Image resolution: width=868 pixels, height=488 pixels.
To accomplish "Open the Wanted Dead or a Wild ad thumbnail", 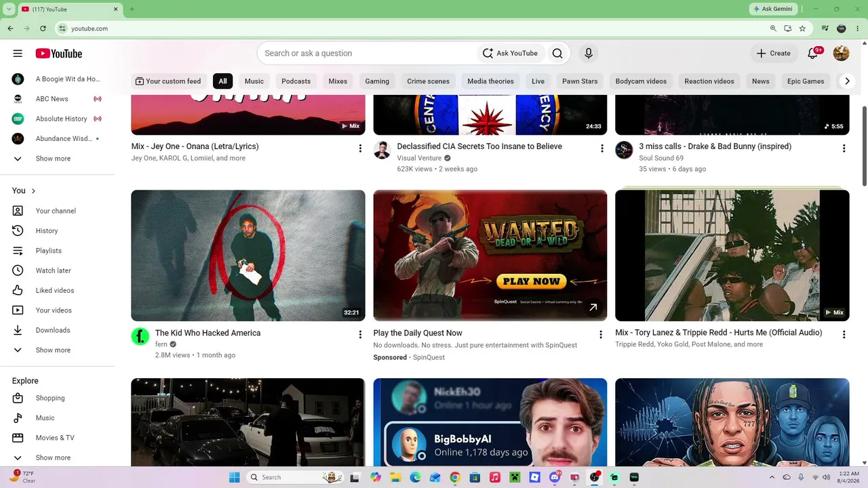I will point(490,256).
